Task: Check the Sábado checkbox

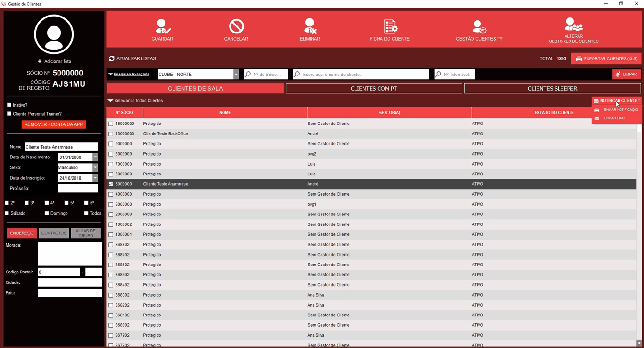Action: (x=7, y=213)
